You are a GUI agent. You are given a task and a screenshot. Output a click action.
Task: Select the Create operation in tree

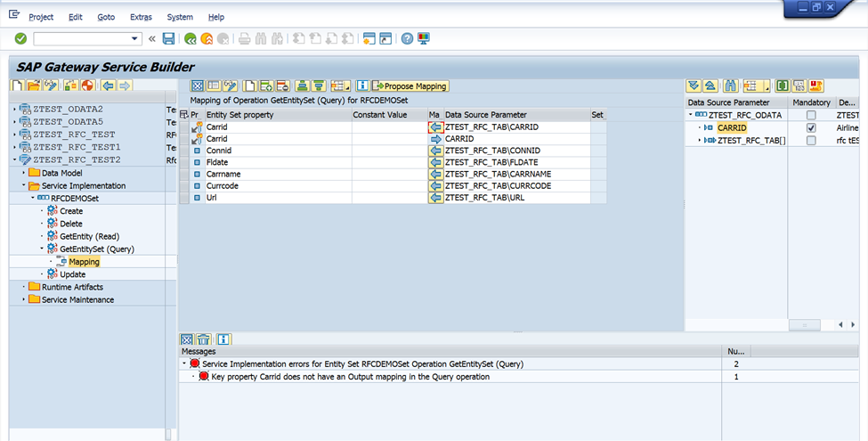(x=71, y=211)
